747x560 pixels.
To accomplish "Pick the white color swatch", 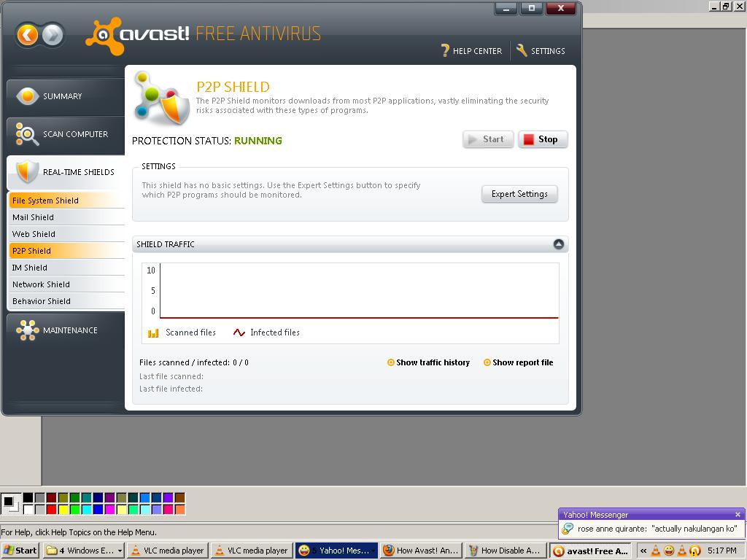I will (x=28, y=509).
